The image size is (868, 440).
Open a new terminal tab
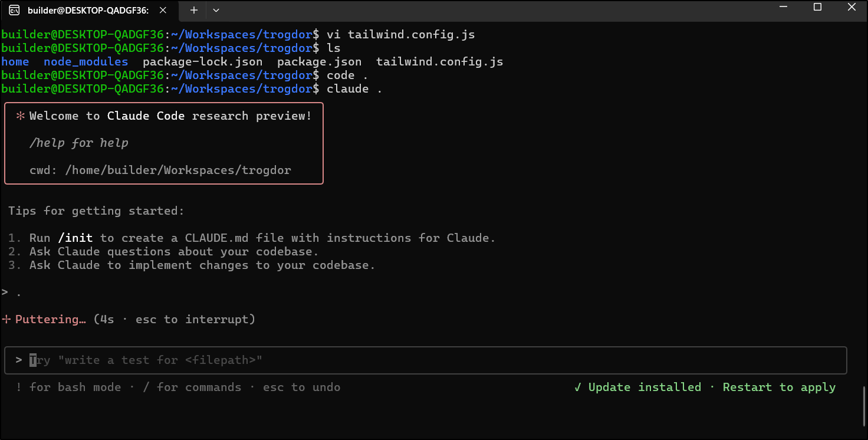tap(194, 10)
